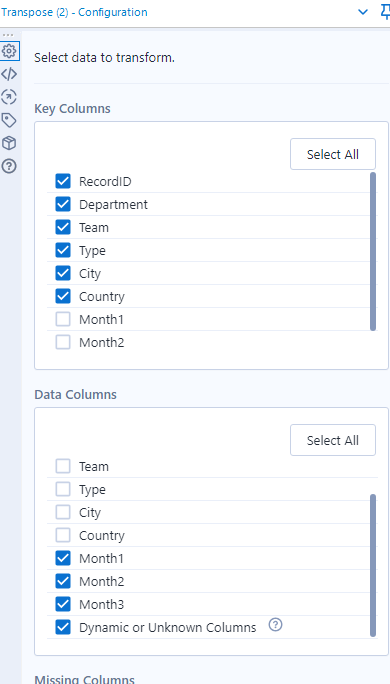Check Team in Data Columns
Image resolution: width=390 pixels, height=684 pixels.
63,466
